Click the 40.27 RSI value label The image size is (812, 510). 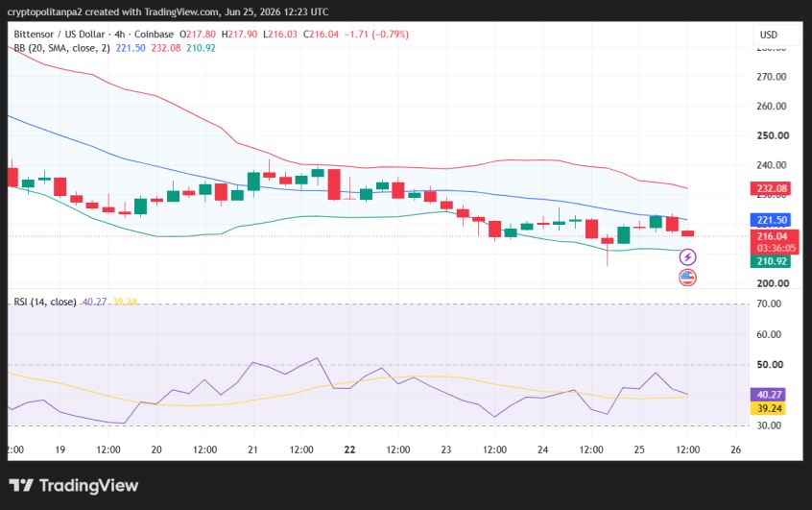768,395
